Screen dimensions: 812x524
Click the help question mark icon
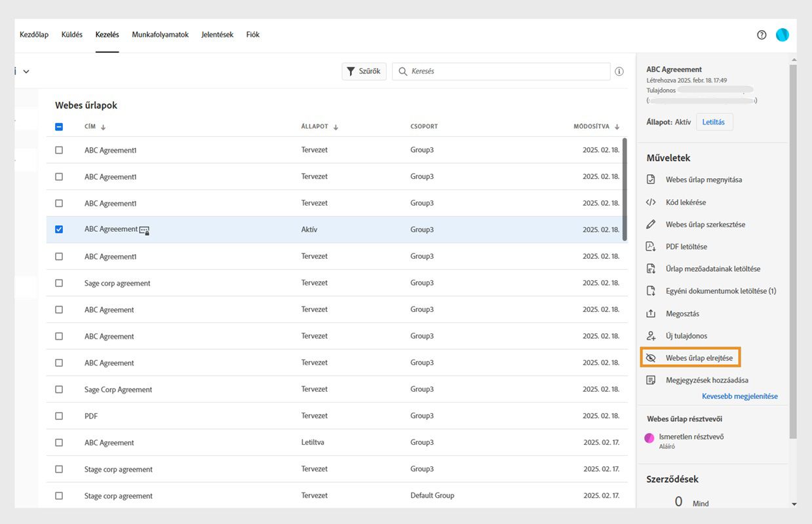[762, 35]
